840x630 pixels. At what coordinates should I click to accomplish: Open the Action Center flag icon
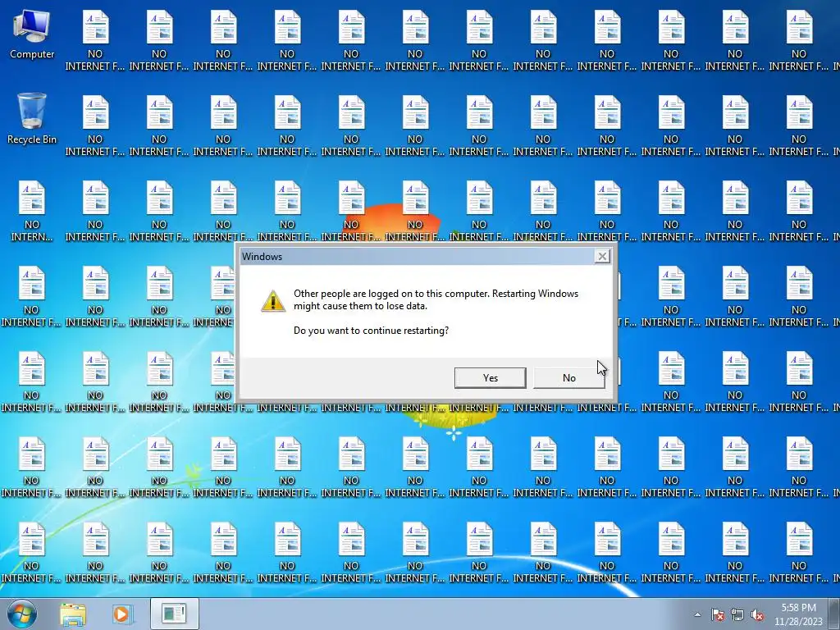[x=718, y=614]
